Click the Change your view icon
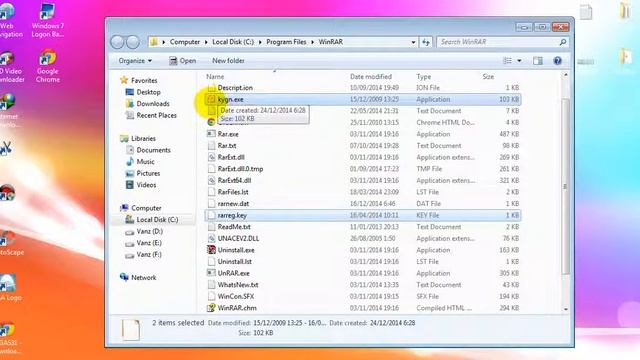Viewport: 640px width, 360px height. coord(507,61)
